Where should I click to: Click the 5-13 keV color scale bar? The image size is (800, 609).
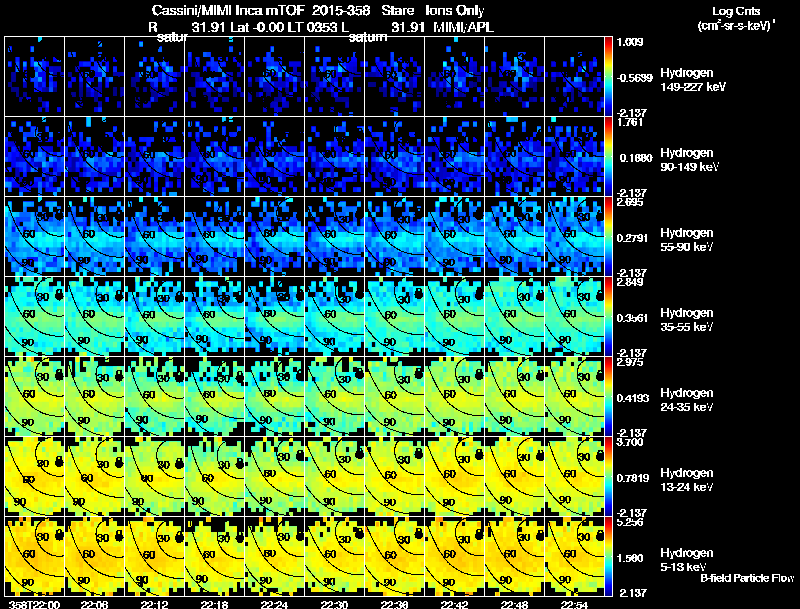pyautogui.click(x=608, y=557)
